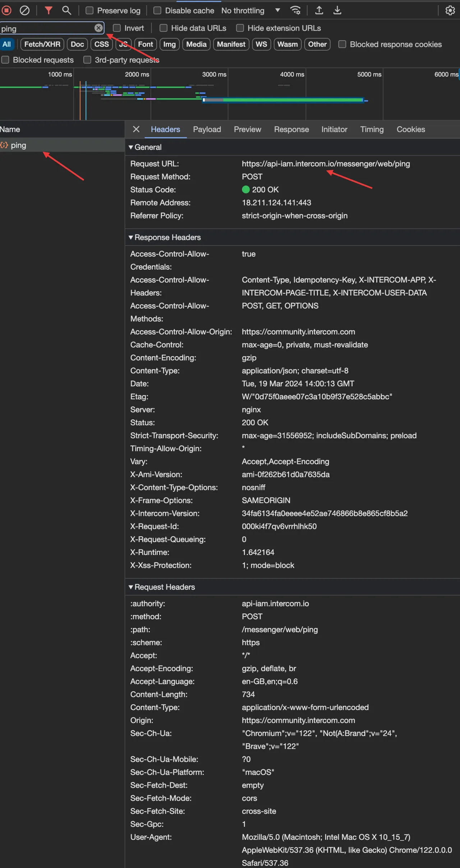Filter by CSS requests
Screen dimensions: 460x868
(102, 44)
